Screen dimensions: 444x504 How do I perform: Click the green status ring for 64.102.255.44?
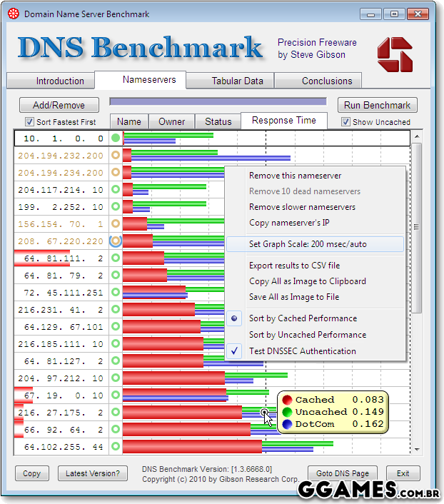click(x=116, y=447)
